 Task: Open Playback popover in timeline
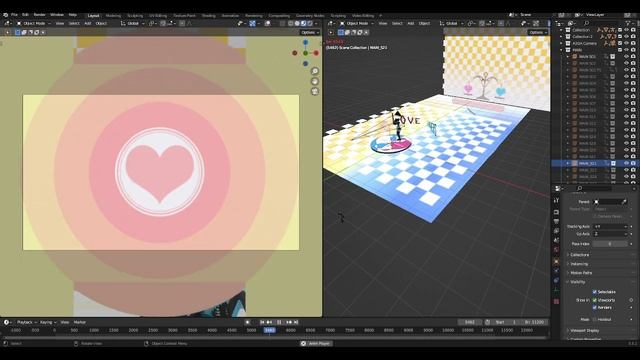click(27, 322)
